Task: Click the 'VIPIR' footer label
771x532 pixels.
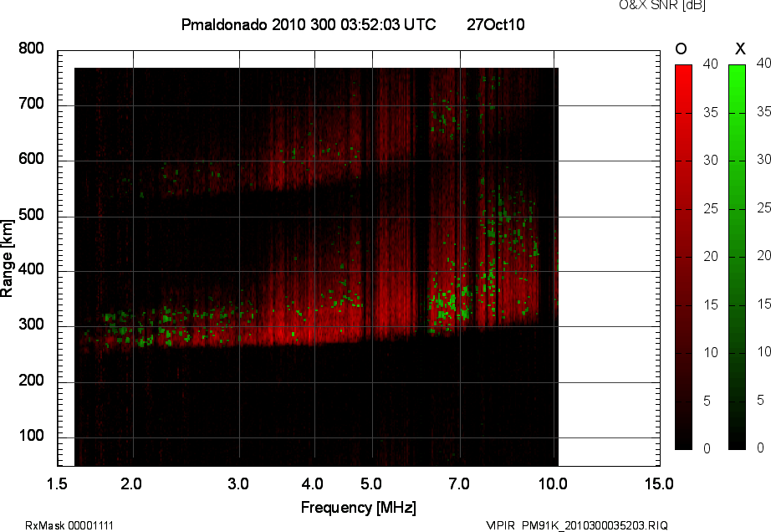Action: click(501, 525)
